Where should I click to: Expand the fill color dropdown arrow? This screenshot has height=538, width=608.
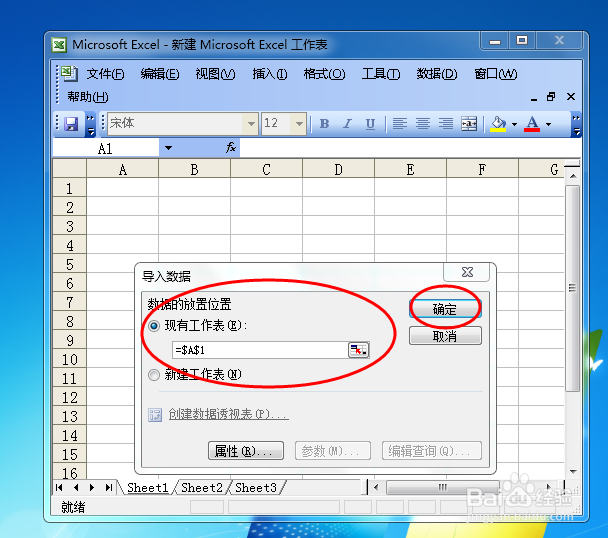515,124
